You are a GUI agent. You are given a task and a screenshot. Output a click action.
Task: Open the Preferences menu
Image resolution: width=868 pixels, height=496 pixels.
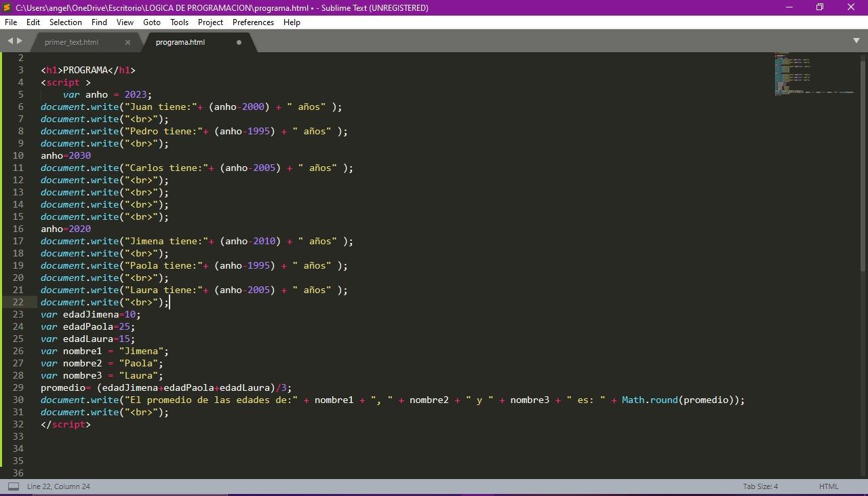pyautogui.click(x=253, y=22)
